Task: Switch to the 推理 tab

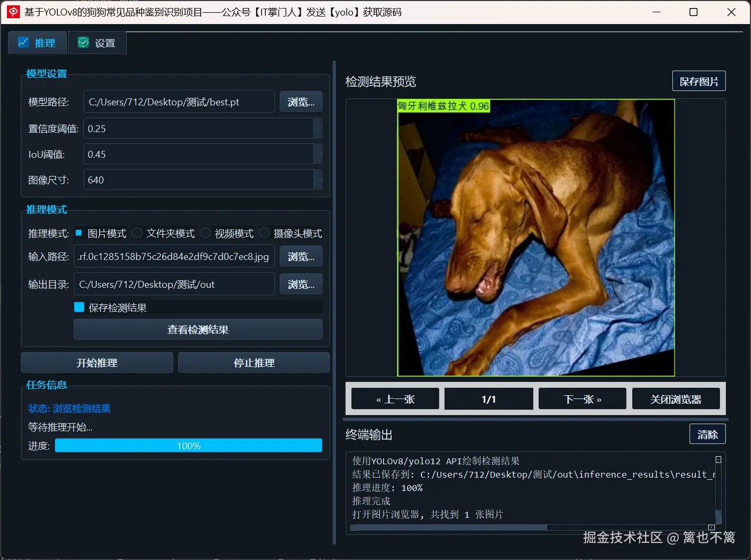Action: tap(37, 43)
